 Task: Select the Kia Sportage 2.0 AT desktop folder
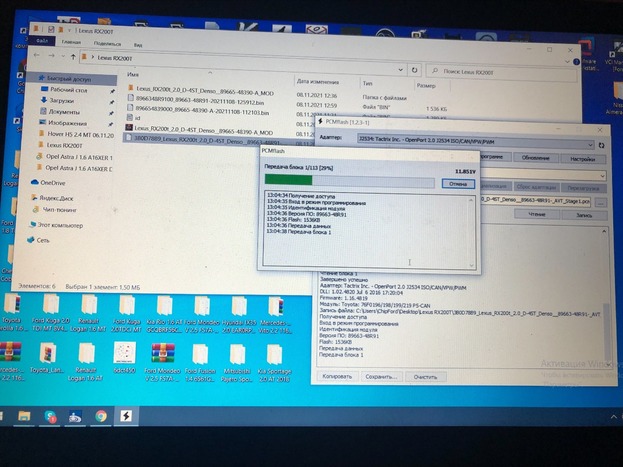(273, 355)
